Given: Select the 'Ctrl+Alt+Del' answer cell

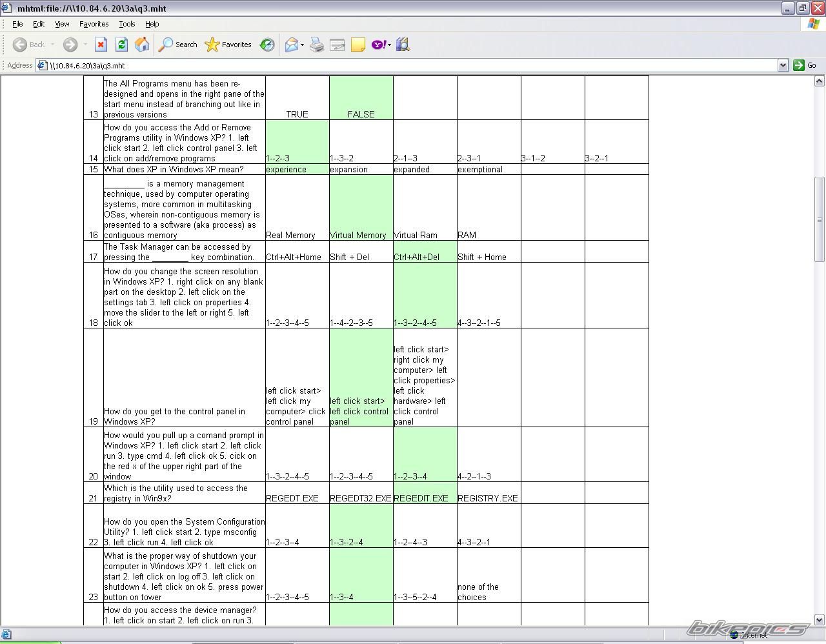Looking at the screenshot, I should pyautogui.click(x=425, y=252).
